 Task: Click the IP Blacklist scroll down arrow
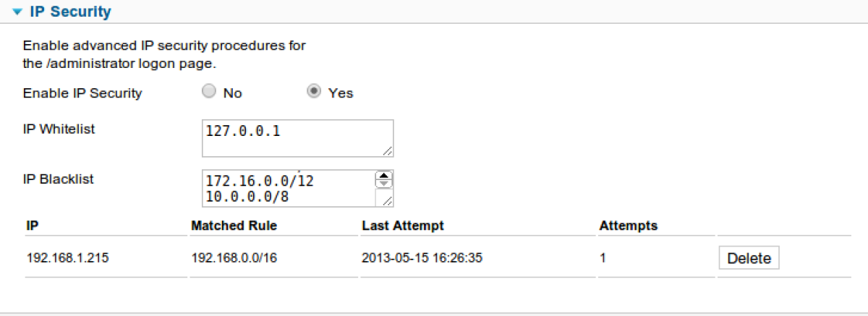pos(384,184)
